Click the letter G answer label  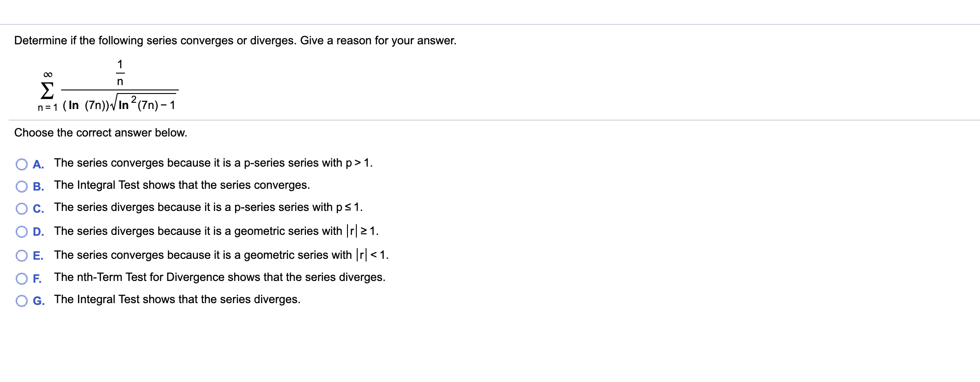tap(39, 301)
